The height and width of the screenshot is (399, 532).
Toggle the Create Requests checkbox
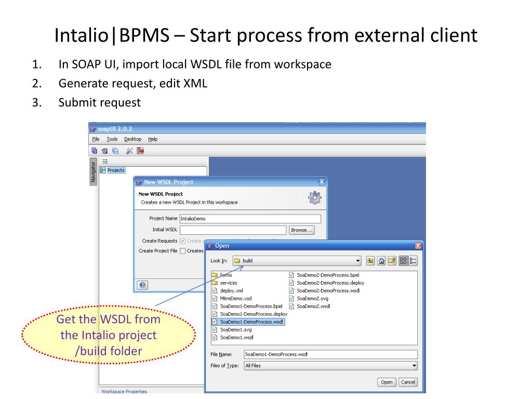point(182,241)
